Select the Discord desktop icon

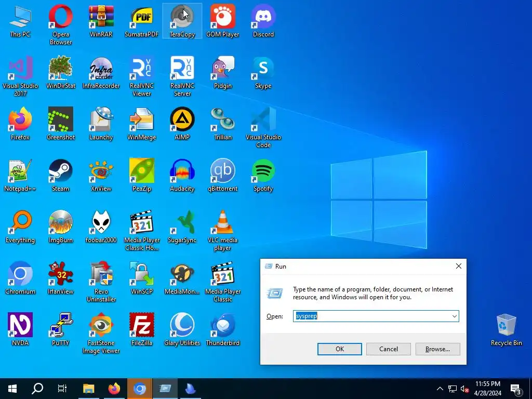click(263, 21)
